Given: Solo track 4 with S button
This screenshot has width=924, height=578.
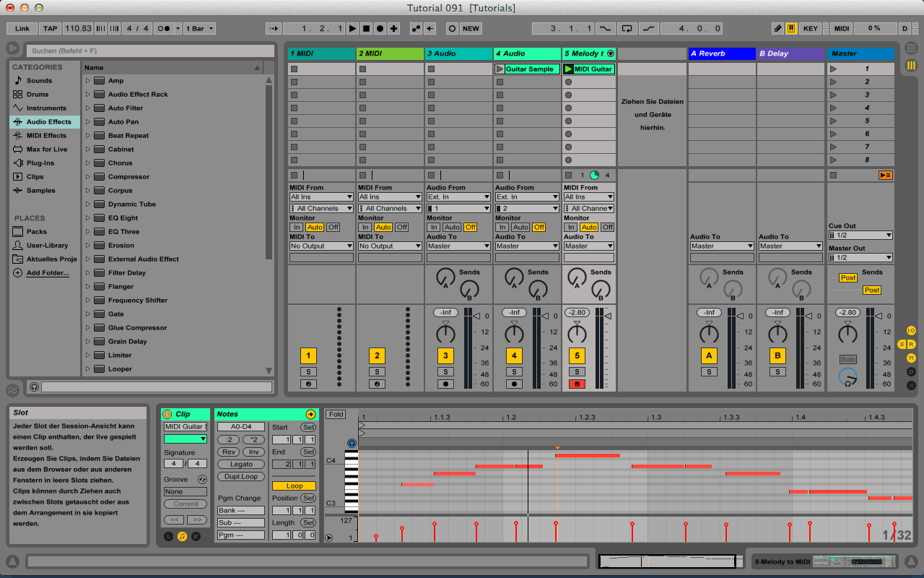Looking at the screenshot, I should [x=514, y=371].
